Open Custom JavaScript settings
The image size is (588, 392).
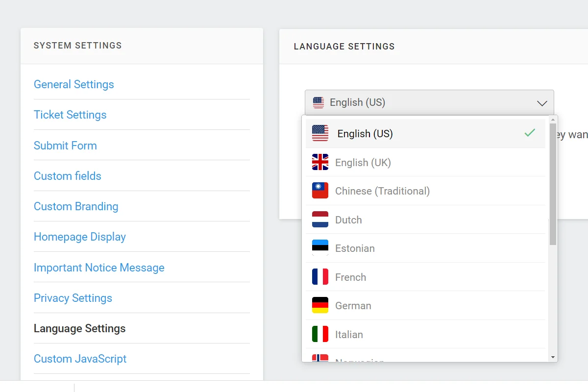pyautogui.click(x=80, y=359)
